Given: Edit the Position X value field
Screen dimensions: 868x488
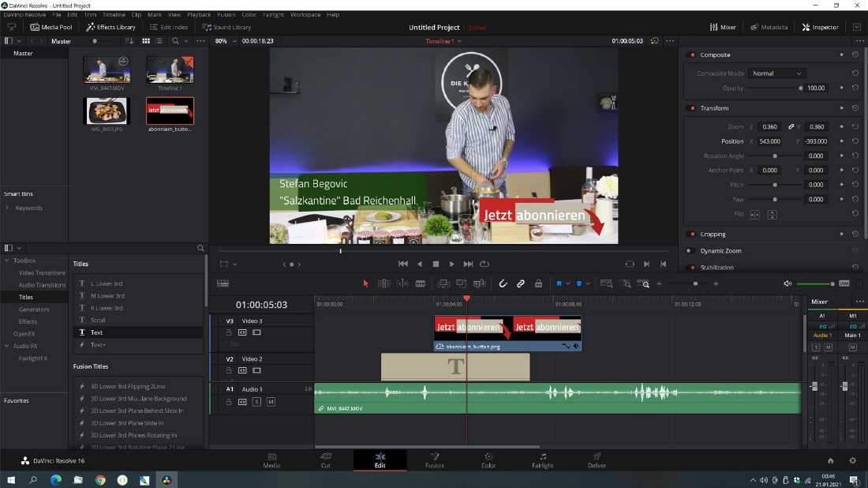Looking at the screenshot, I should point(770,141).
